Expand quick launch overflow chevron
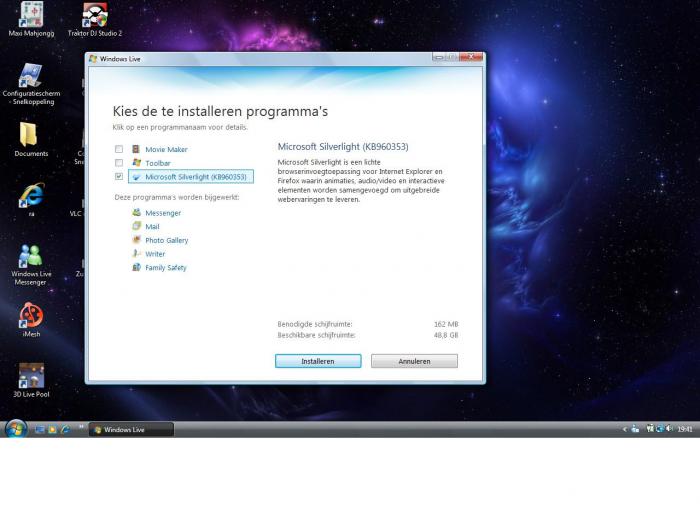Screen dimensions: 700x518 pyautogui.click(x=81, y=427)
